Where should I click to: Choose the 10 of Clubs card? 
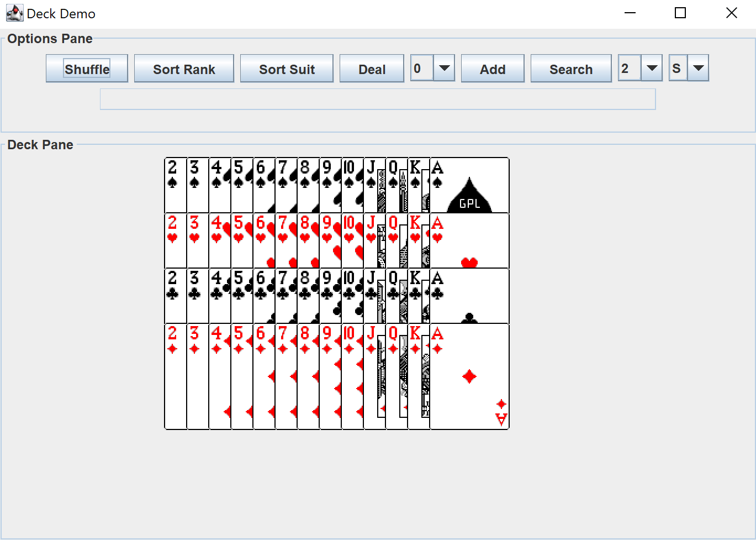click(x=352, y=296)
